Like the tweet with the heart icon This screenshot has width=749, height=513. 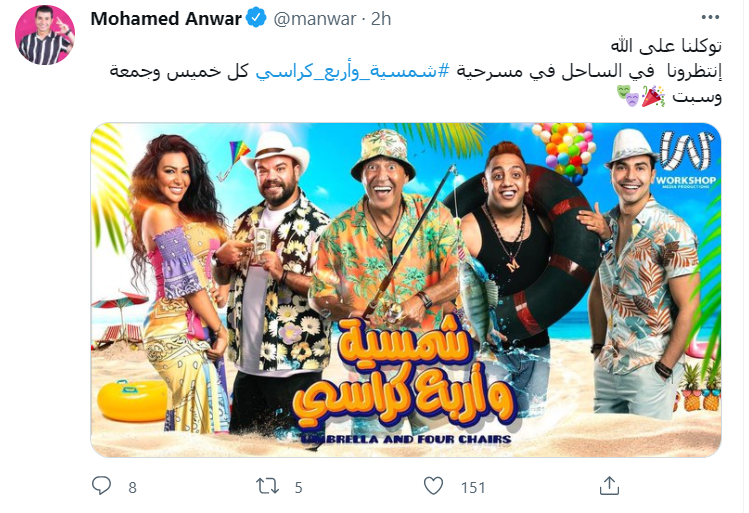click(434, 486)
